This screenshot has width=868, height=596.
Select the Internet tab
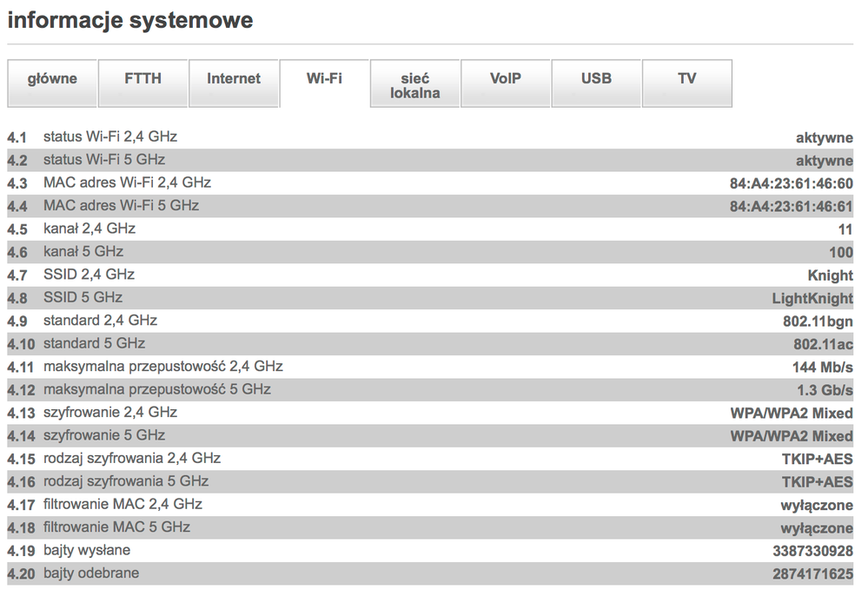(x=234, y=80)
